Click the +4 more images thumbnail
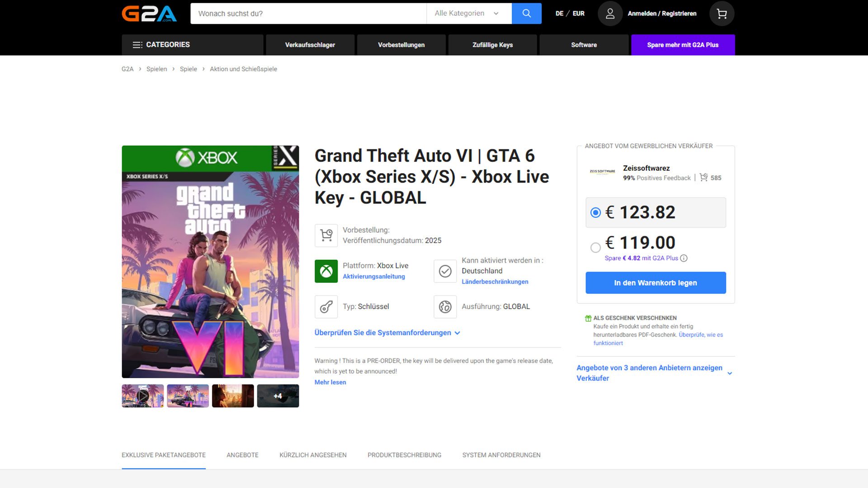 click(278, 396)
